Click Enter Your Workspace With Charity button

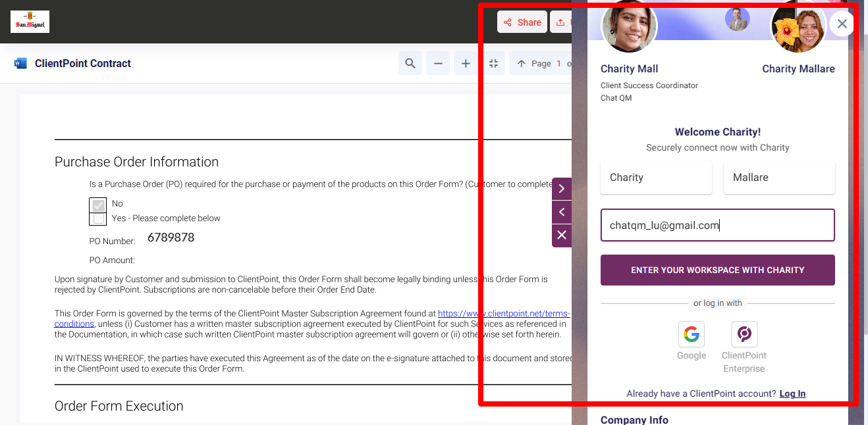(718, 270)
